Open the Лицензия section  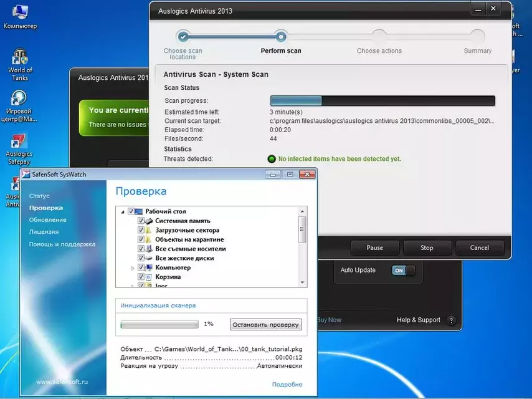pyautogui.click(x=44, y=231)
